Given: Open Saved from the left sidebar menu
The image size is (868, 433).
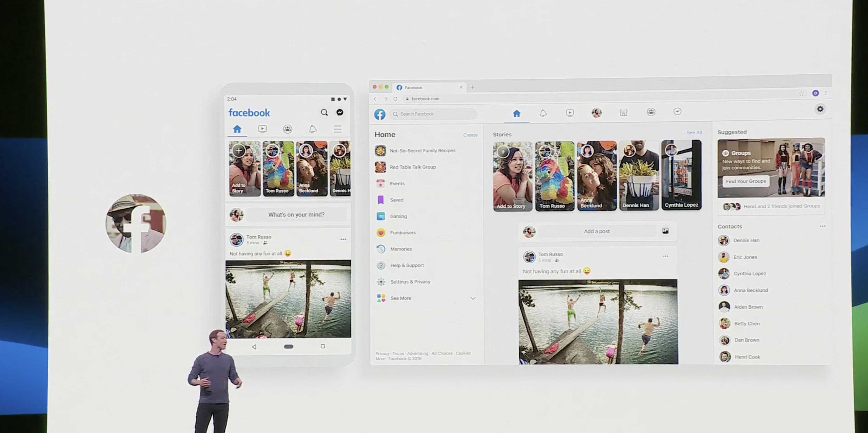Looking at the screenshot, I should pyautogui.click(x=396, y=200).
